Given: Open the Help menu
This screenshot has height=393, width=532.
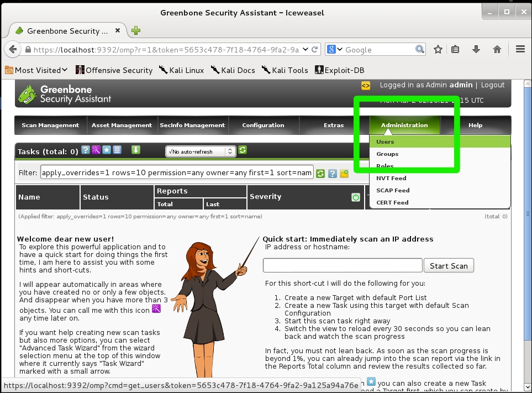Looking at the screenshot, I should (475, 125).
